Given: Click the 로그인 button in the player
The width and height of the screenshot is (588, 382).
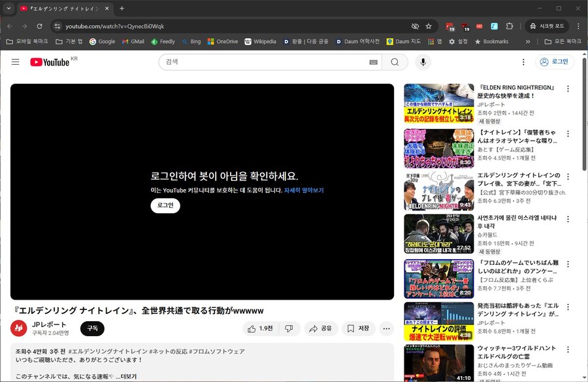Looking at the screenshot, I should pyautogui.click(x=165, y=205).
